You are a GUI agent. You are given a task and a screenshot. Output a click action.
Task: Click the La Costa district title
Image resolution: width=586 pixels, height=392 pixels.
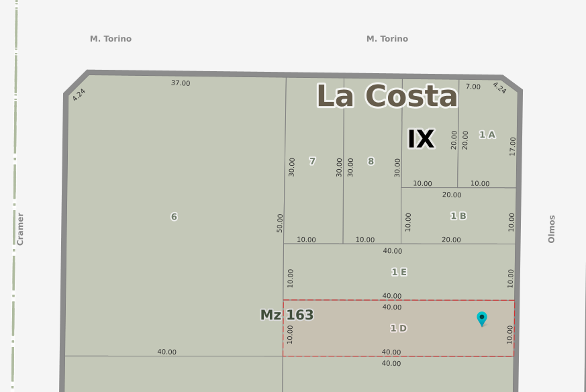387,96
